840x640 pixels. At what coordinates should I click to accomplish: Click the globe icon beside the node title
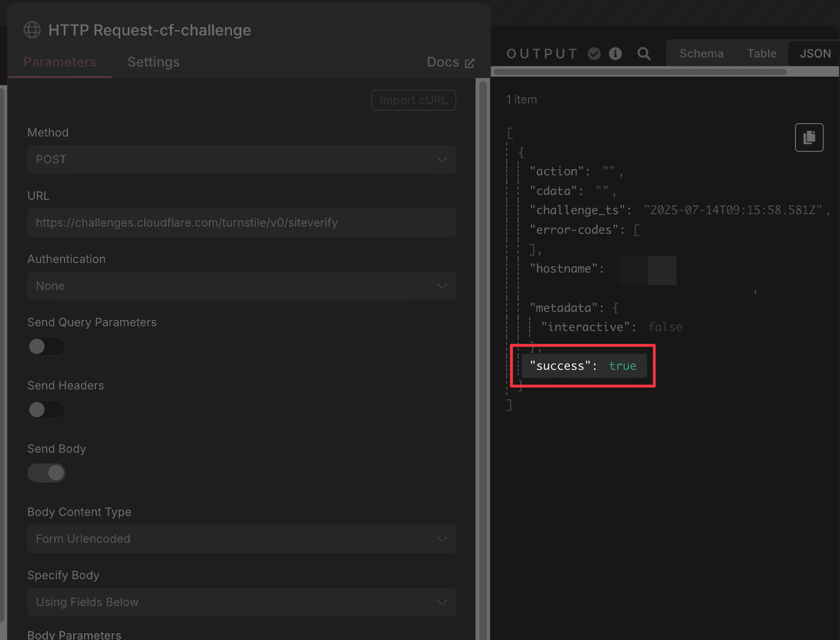click(x=32, y=30)
